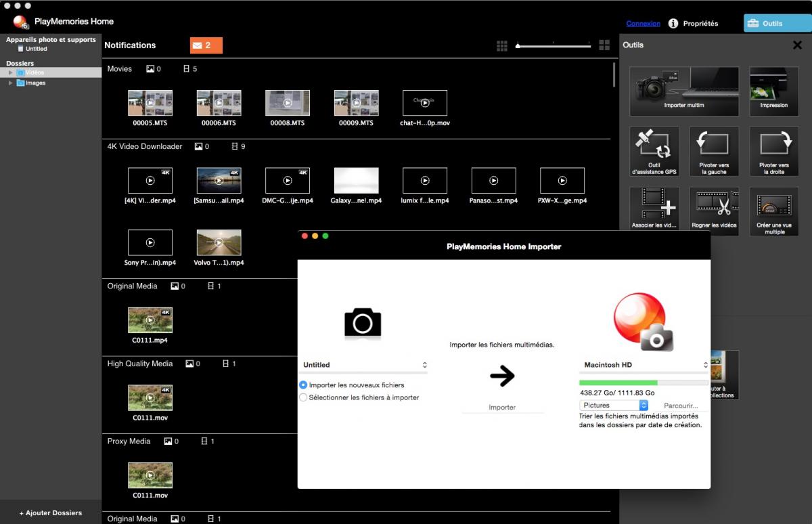Close the Outils panel
Screen dimensions: 812x524
pos(797,45)
